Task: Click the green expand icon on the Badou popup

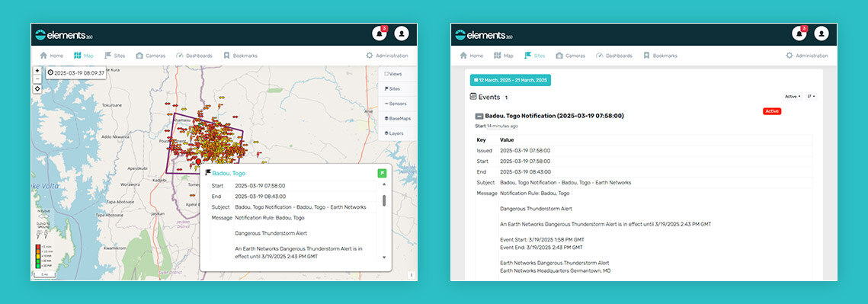Action: [382, 173]
